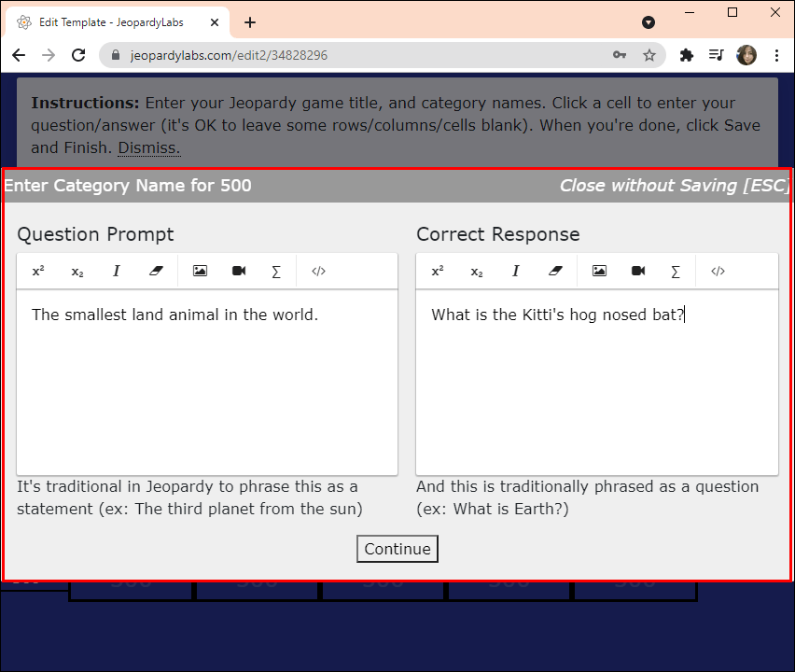The height and width of the screenshot is (672, 795).
Task: Dismiss the instructions banner
Action: click(149, 147)
